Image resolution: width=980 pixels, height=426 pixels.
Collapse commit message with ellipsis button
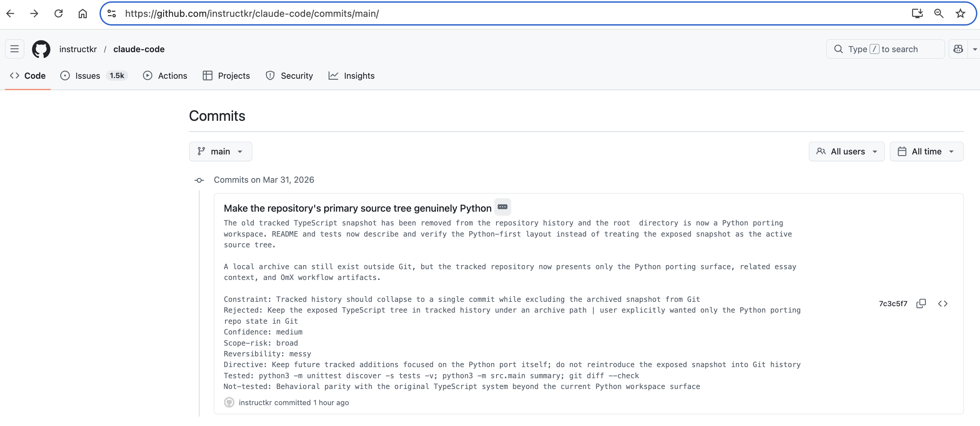click(502, 207)
